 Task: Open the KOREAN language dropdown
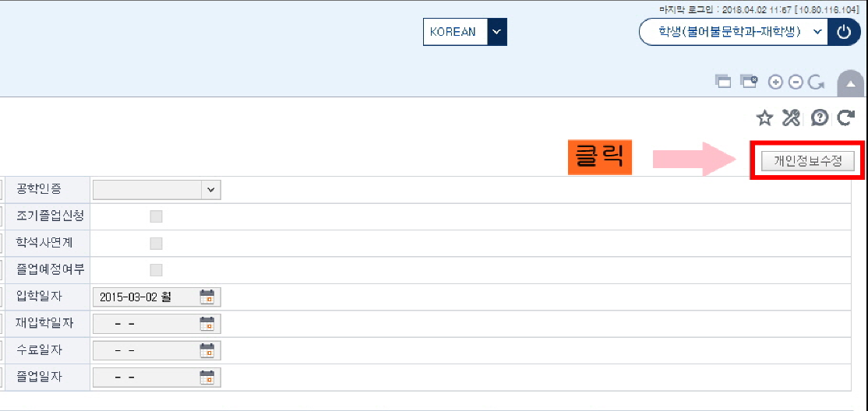click(465, 32)
